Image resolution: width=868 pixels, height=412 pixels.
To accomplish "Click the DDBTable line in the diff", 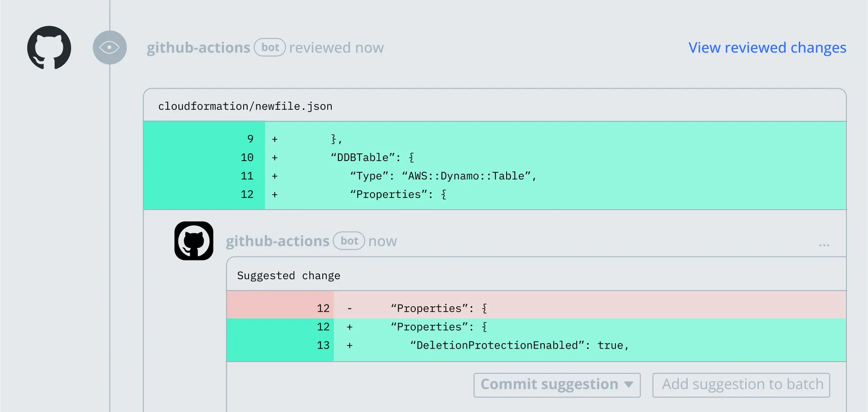I will click(x=372, y=157).
